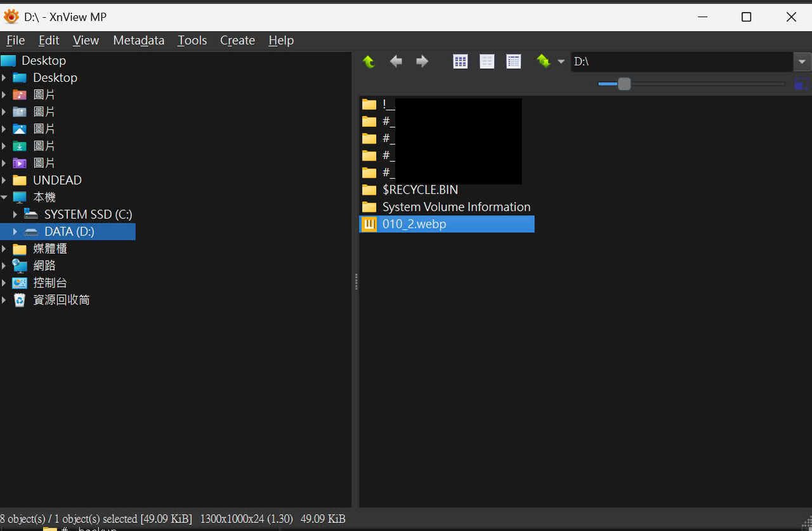The height and width of the screenshot is (531, 812).
Task: Expand the DATA (D:) node
Action: pyautogui.click(x=15, y=232)
